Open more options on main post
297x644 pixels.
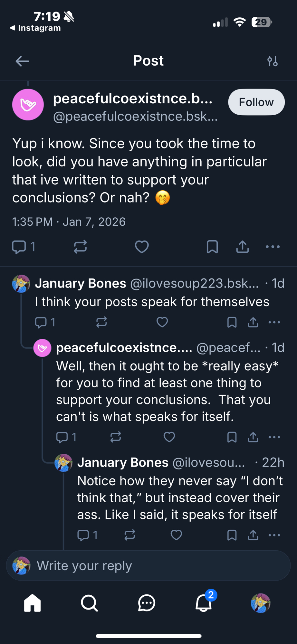(x=273, y=247)
